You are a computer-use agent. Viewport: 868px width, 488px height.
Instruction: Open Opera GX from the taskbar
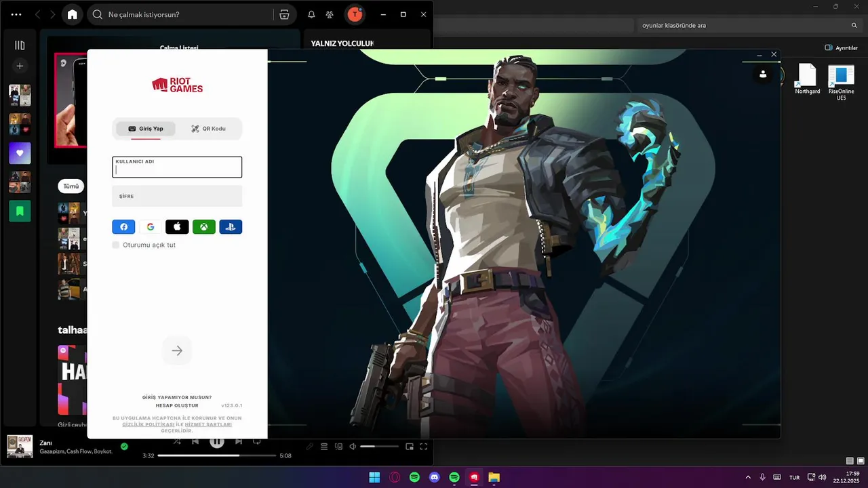[395, 477]
